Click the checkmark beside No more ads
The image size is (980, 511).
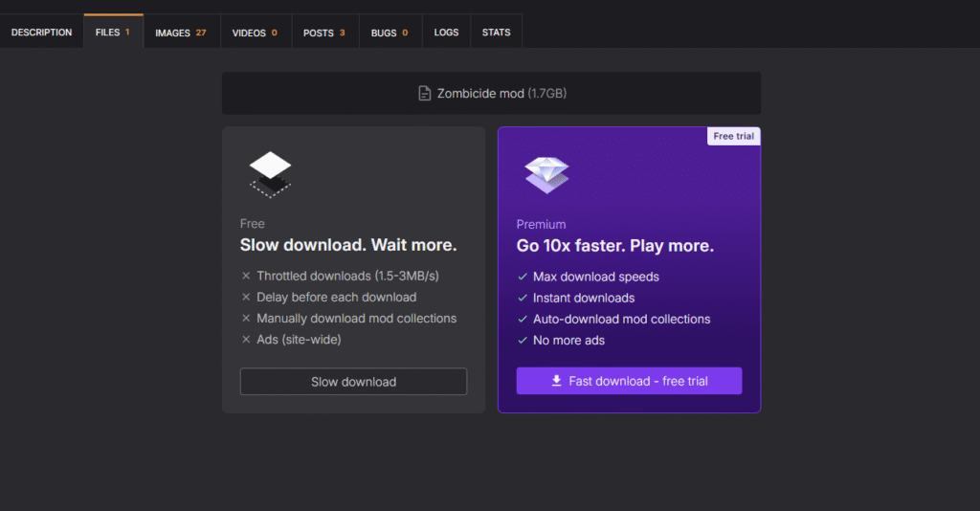(523, 341)
